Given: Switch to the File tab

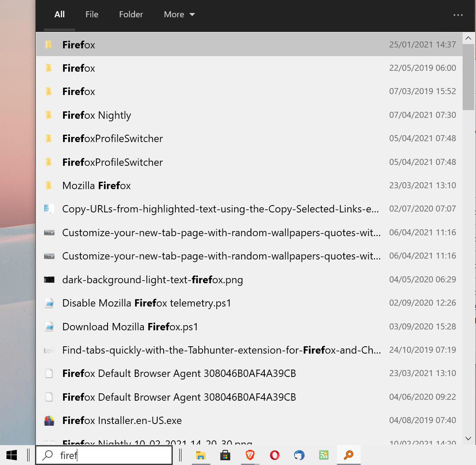Looking at the screenshot, I should click(92, 14).
